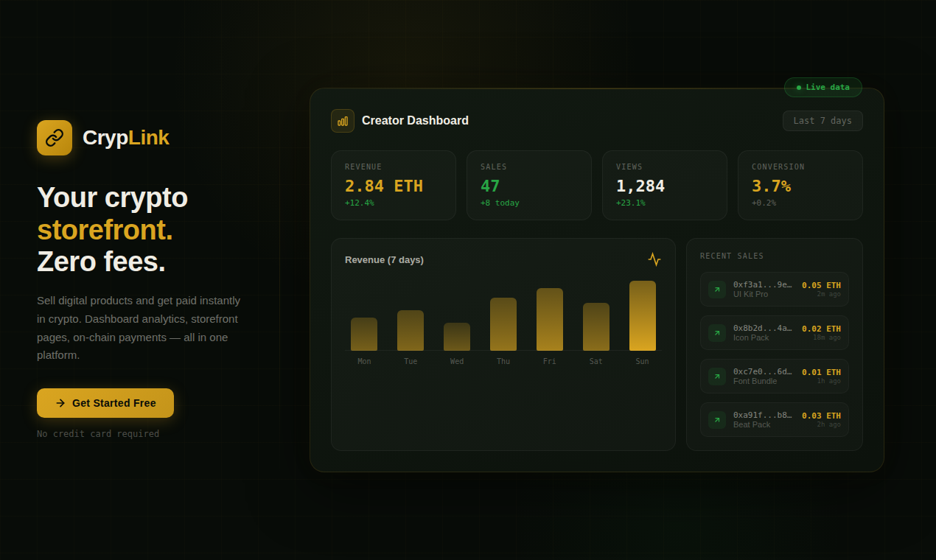Click the 0xf3a1...9e wallet address
The width and height of the screenshot is (936, 560).
[x=763, y=284]
